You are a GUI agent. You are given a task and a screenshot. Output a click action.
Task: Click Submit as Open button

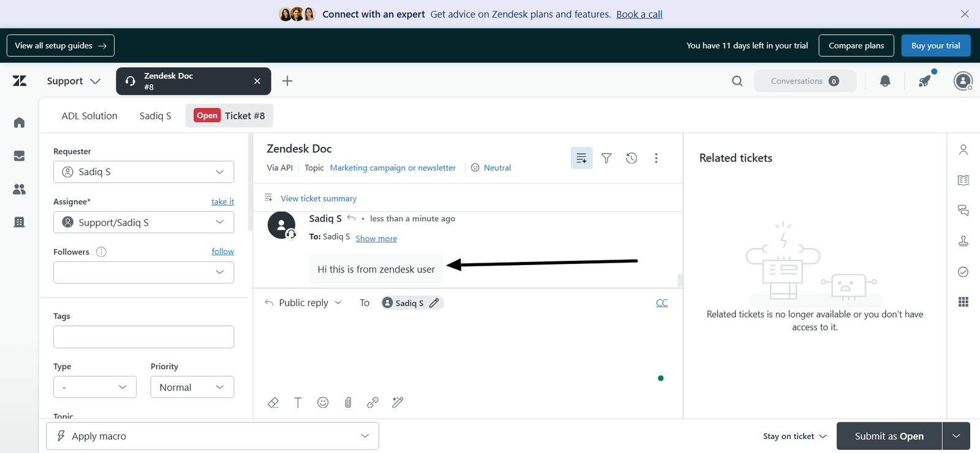[889, 436]
